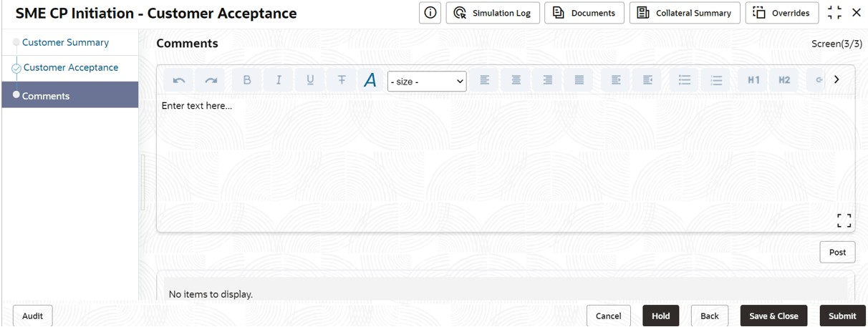View the Collateral Summary

click(x=685, y=13)
